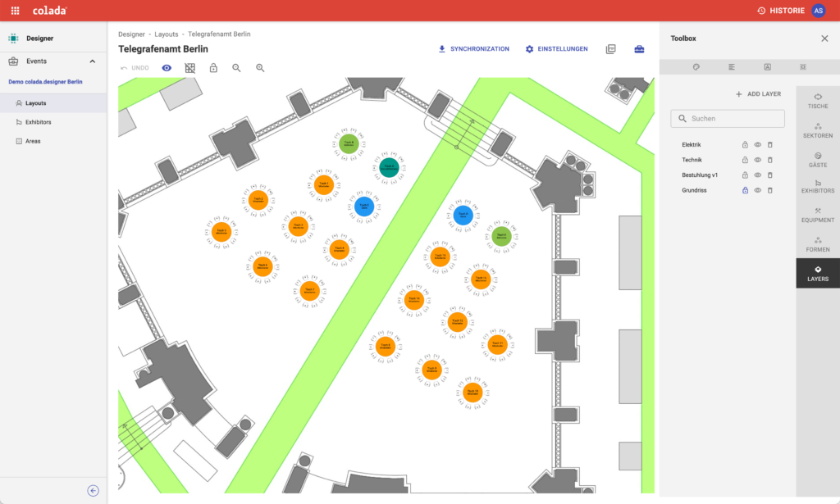Screen dimensions: 840x504
Task: Click the blue toolbox briefcase icon
Action: 639,49
